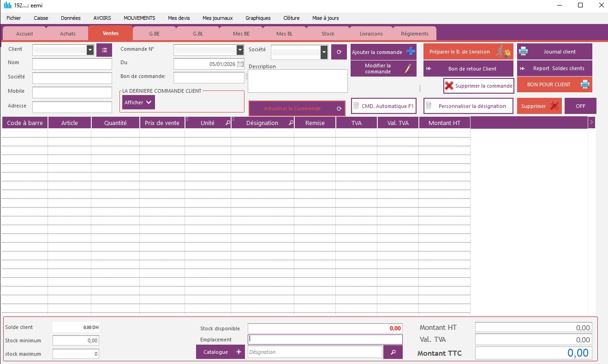The image size is (608, 364).
Task: Expand the Client dropdown list
Action: click(90, 50)
